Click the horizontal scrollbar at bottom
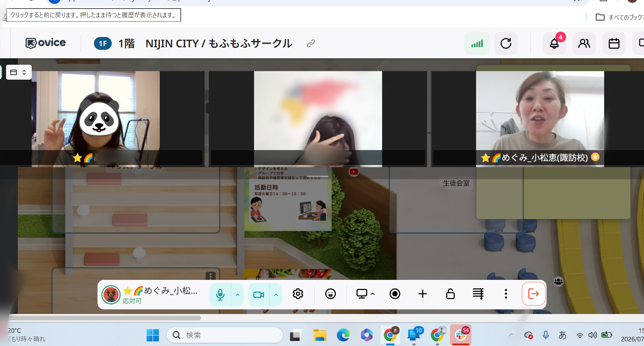The height and width of the screenshot is (346, 644). coord(105,318)
